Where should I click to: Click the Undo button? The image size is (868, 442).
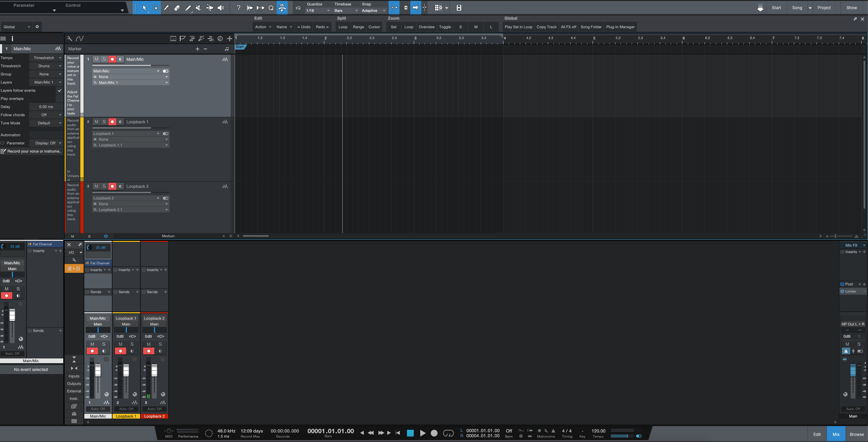click(304, 27)
